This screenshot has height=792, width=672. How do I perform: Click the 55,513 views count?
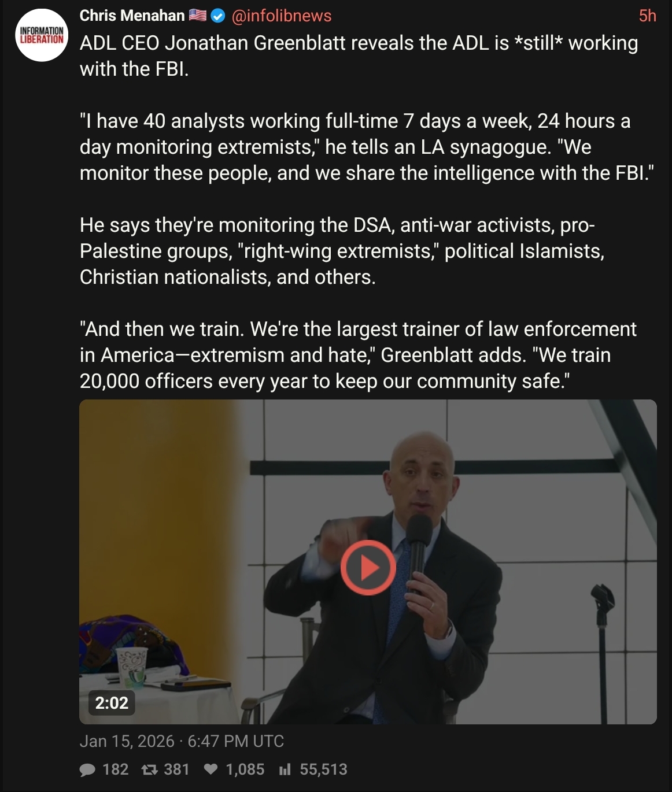click(x=323, y=769)
